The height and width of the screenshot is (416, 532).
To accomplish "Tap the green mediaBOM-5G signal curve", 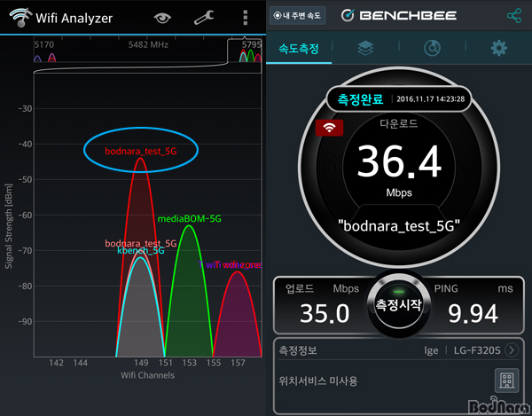I will point(189,292).
